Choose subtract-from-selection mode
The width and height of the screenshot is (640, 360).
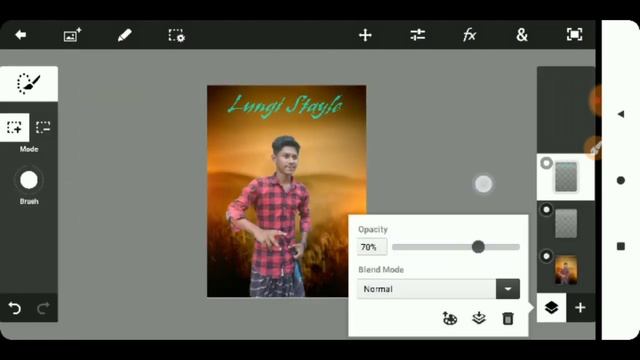pyautogui.click(x=43, y=127)
